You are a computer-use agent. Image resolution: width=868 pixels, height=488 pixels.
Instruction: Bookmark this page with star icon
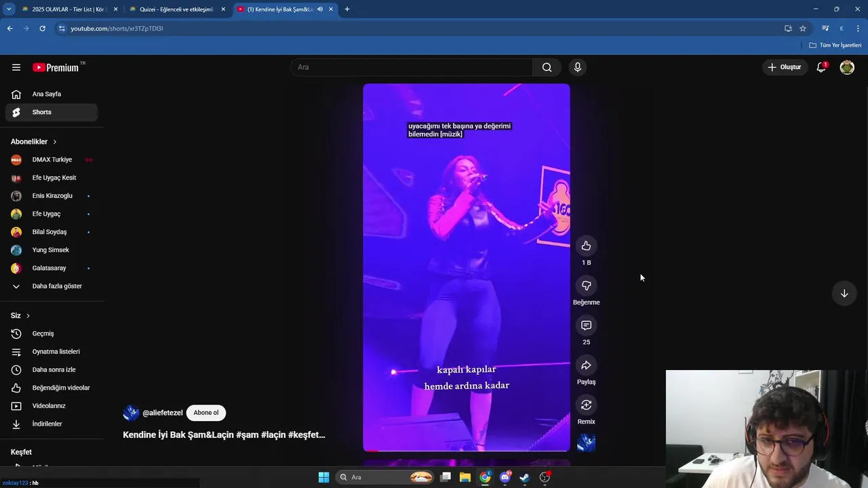pos(803,28)
